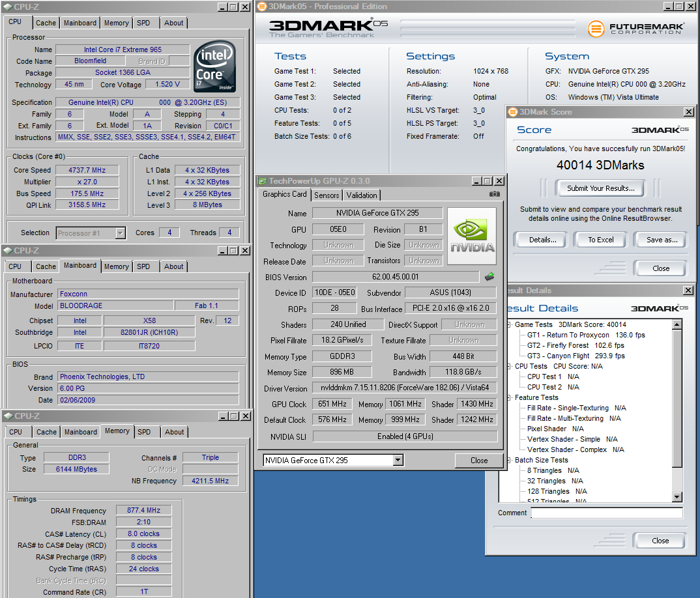Click the 3DMark05 title bar orange icon
Screen dimensions: 700x598
(262, 7)
